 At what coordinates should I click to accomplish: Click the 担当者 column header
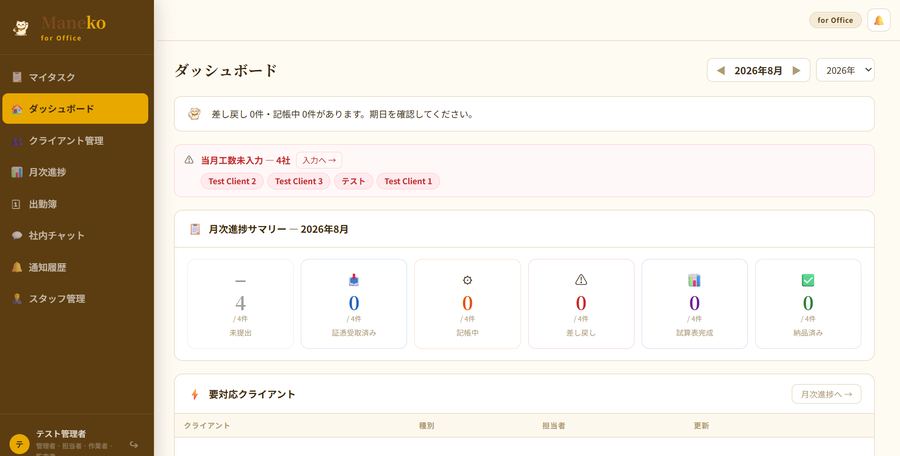coord(554,426)
